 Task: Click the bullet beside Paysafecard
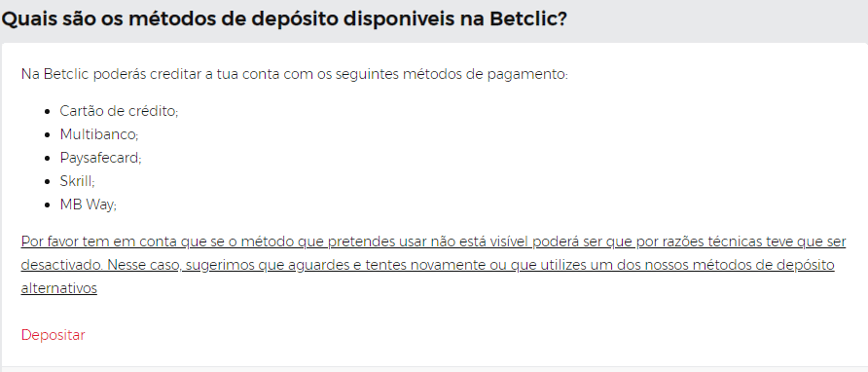[48, 158]
